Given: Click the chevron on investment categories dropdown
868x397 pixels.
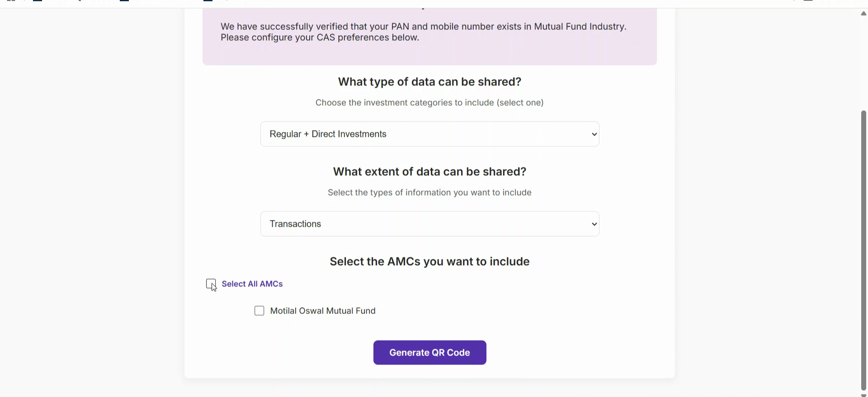Looking at the screenshot, I should pos(594,135).
